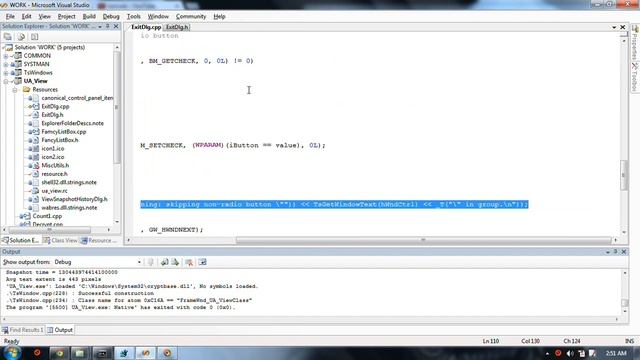Select the UA_View project
The width and height of the screenshot is (640, 360).
[36, 81]
